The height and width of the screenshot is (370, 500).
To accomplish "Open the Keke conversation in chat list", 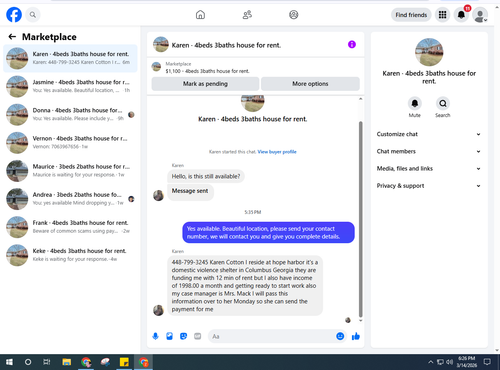I will pos(70,255).
